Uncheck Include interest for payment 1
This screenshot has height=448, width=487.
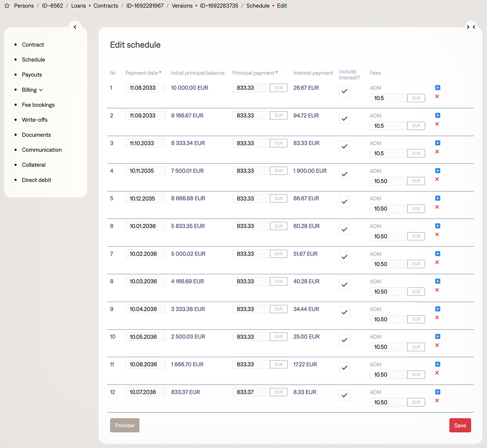tap(344, 91)
